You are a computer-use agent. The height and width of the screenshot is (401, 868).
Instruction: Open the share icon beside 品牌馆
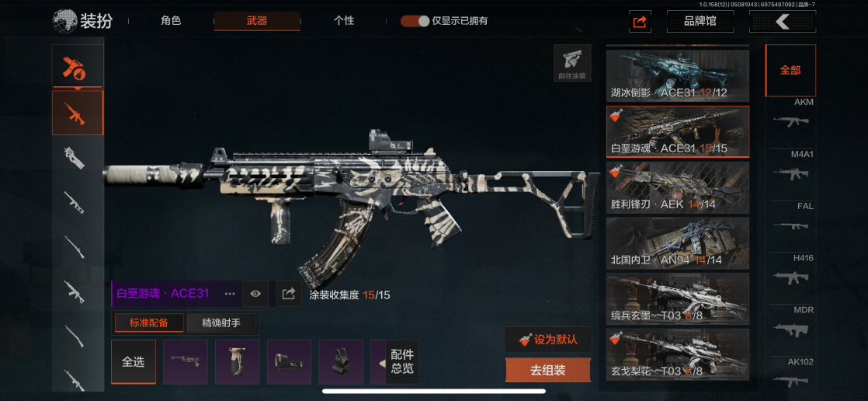click(640, 22)
